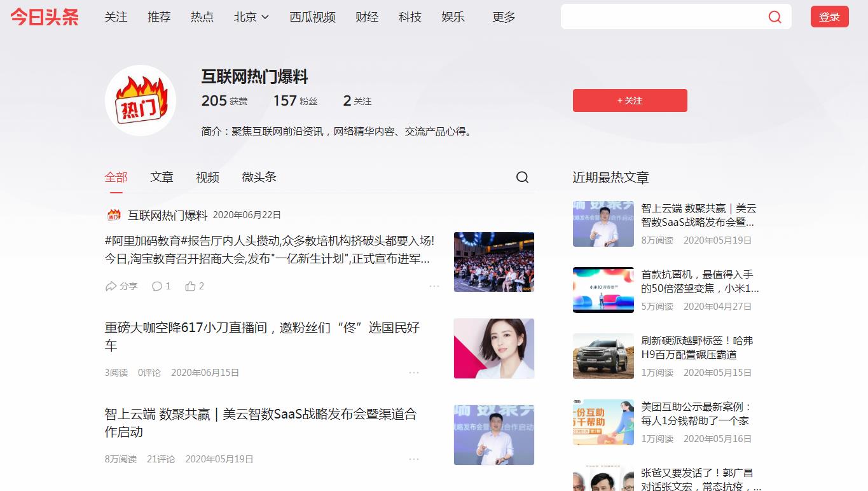Open more options for 美云智数SaaS article

click(x=414, y=459)
